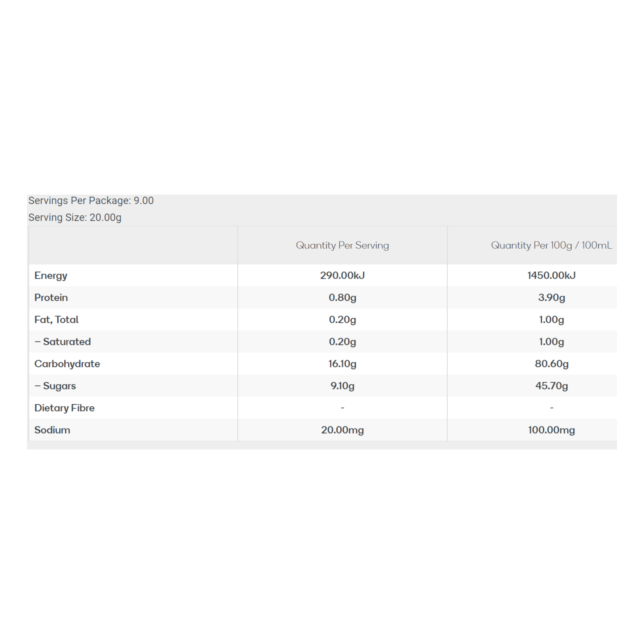Click the 45.70g sugars per 100g value
Image resolution: width=644 pixels, height=644 pixels.
coord(551,386)
